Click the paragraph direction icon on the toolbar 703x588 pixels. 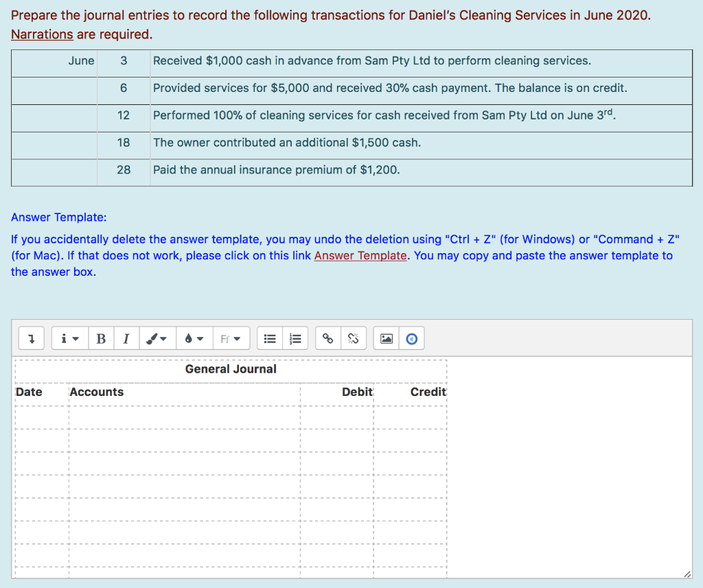click(x=31, y=338)
